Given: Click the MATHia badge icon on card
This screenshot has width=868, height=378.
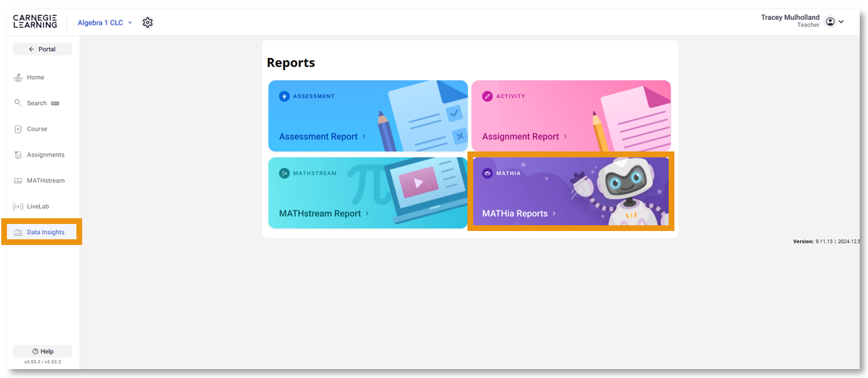Looking at the screenshot, I should (487, 173).
